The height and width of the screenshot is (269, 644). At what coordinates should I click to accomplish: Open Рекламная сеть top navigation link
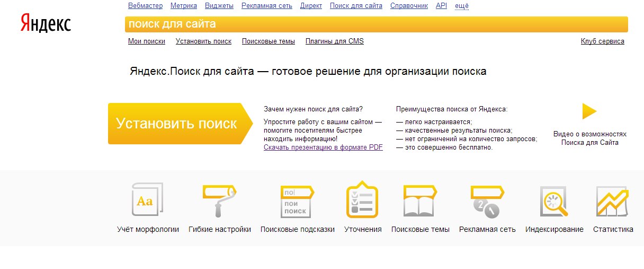[x=266, y=6]
